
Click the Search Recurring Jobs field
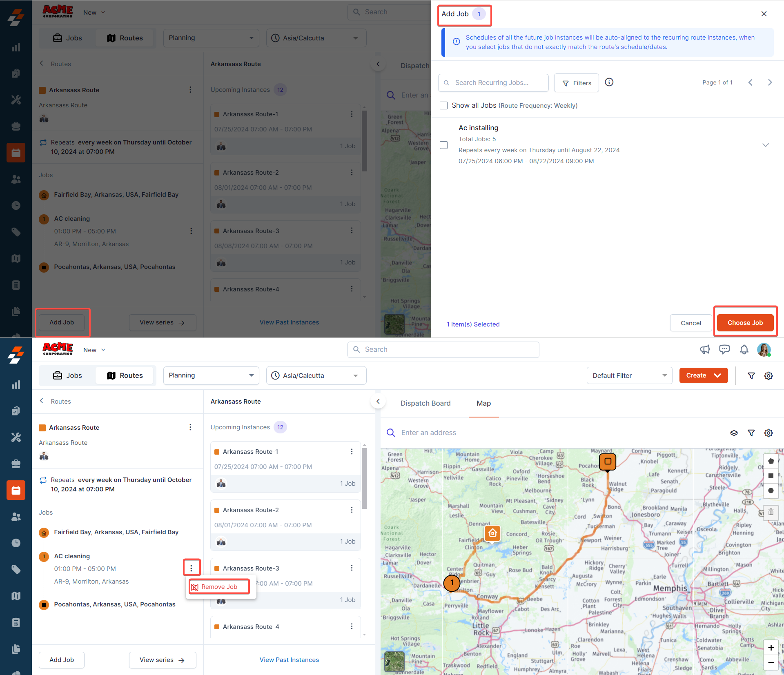point(493,83)
